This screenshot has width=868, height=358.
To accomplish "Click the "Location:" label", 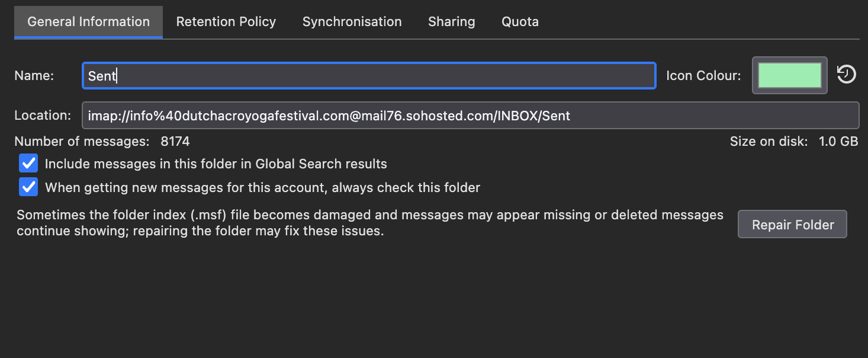I will point(43,116).
